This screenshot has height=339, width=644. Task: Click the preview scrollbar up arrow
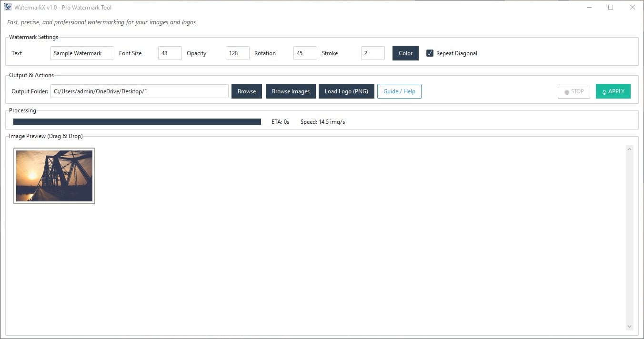coord(629,150)
